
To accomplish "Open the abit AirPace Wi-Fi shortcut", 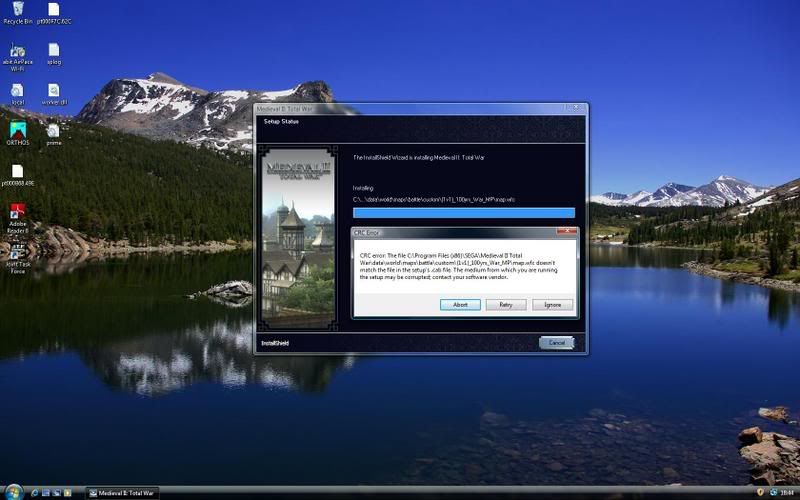I will tap(18, 56).
